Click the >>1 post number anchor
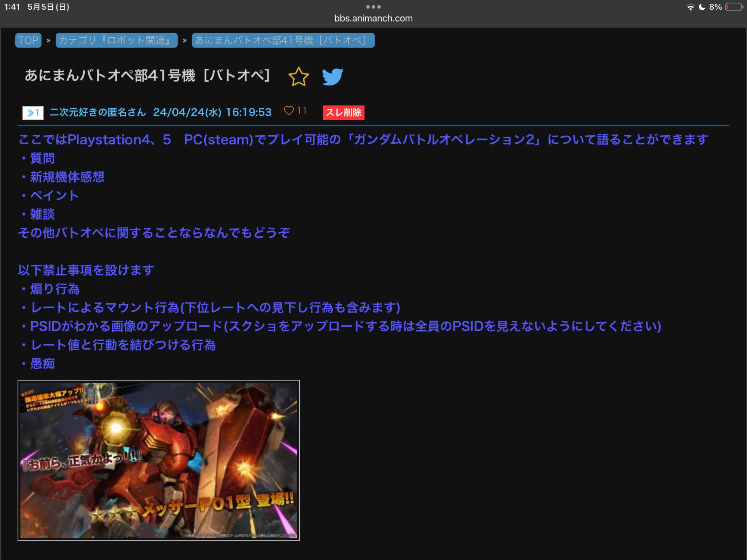The height and width of the screenshot is (560, 747). pyautogui.click(x=33, y=112)
